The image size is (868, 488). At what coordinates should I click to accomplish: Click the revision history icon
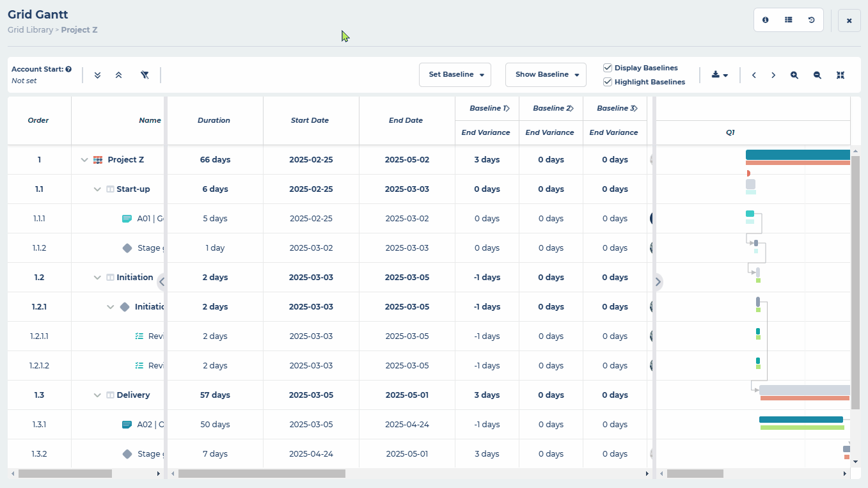[x=812, y=20]
